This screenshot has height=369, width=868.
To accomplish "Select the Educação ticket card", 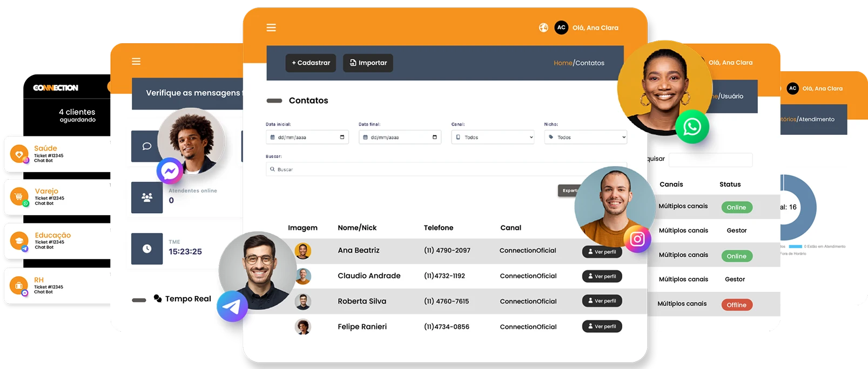I will (57, 241).
